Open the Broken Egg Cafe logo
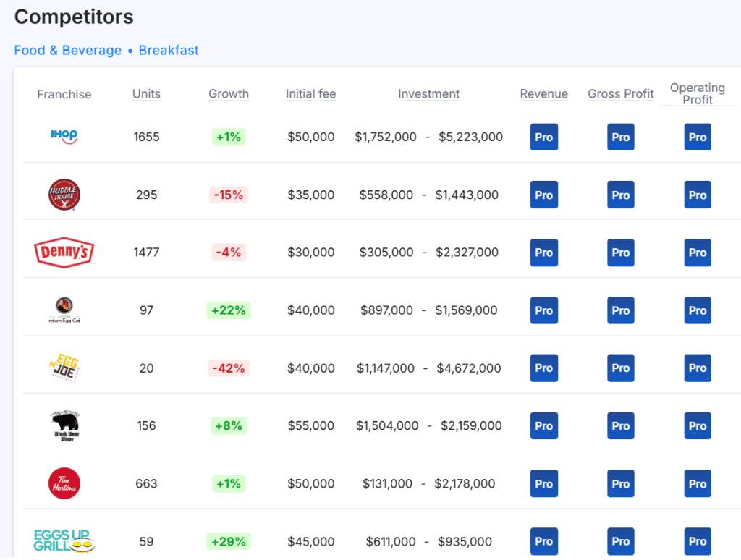The image size is (741, 560). (64, 310)
